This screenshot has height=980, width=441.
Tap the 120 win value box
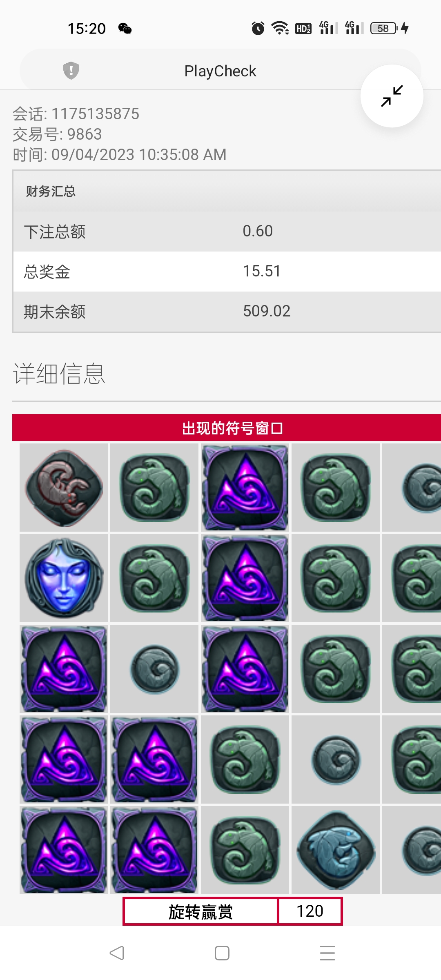pyautogui.click(x=310, y=911)
